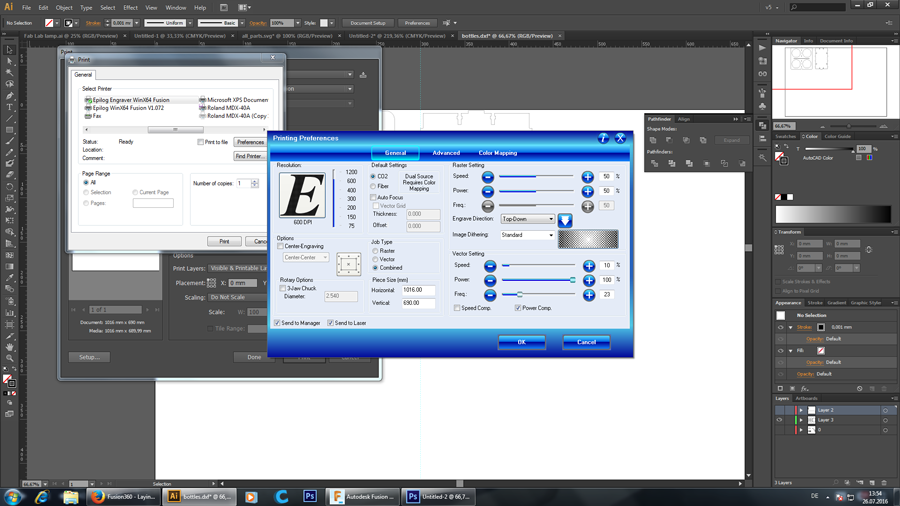Toggle visibility of Layer 3

pos(779,420)
